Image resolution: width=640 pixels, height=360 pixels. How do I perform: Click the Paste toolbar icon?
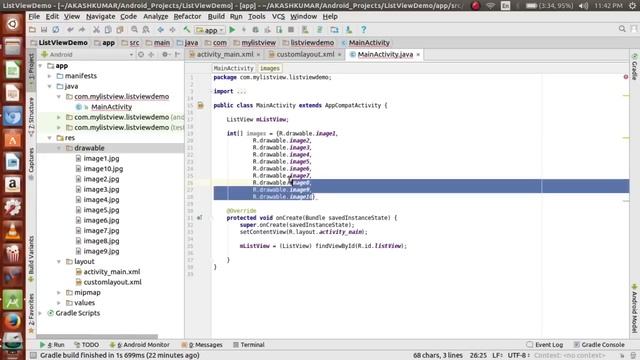point(120,29)
